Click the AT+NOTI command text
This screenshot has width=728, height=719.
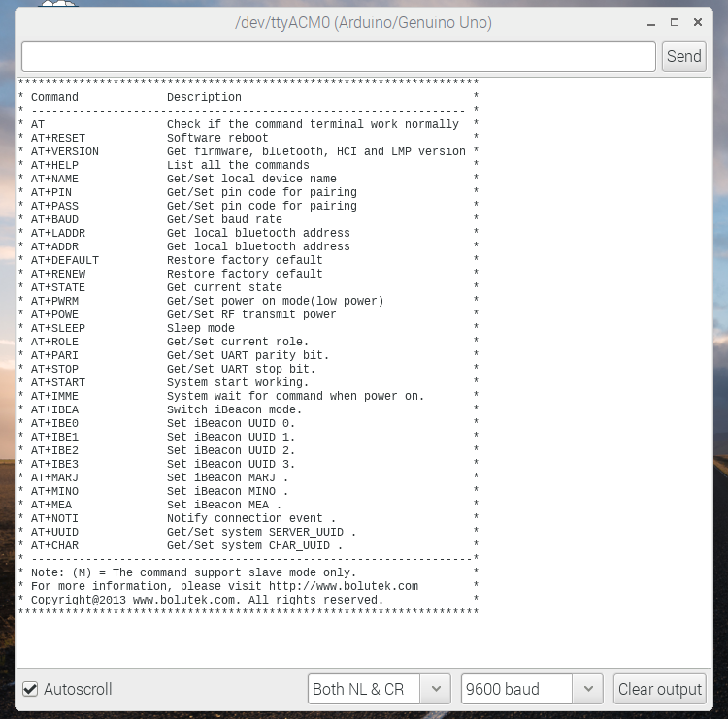[54, 518]
